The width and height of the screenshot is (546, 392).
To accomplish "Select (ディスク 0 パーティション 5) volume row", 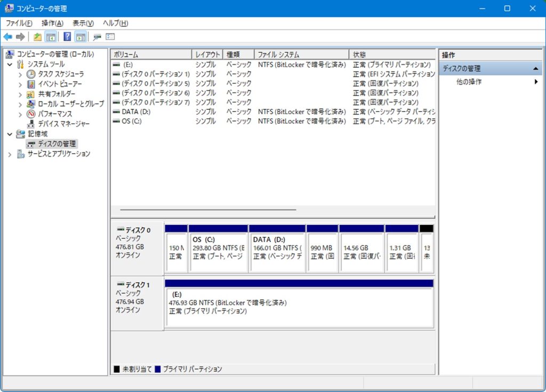I will click(x=274, y=83).
